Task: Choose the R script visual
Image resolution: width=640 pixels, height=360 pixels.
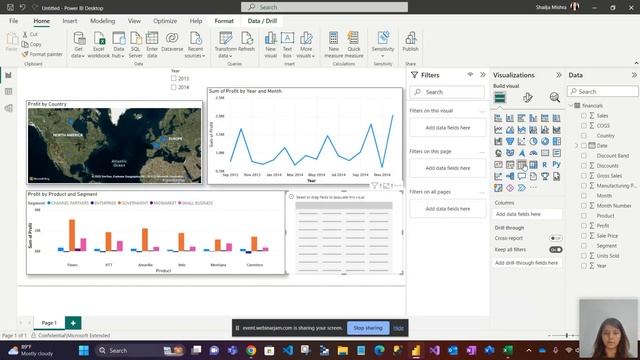Action: click(545, 165)
